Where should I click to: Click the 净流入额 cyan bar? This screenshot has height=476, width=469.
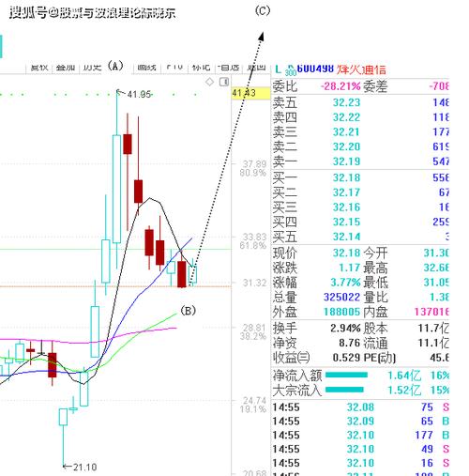346,375
